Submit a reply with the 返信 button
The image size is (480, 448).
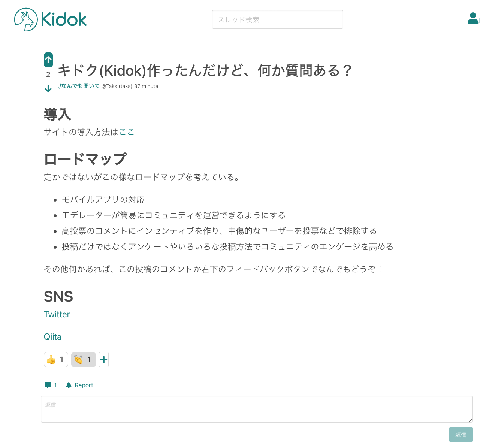coord(461,435)
